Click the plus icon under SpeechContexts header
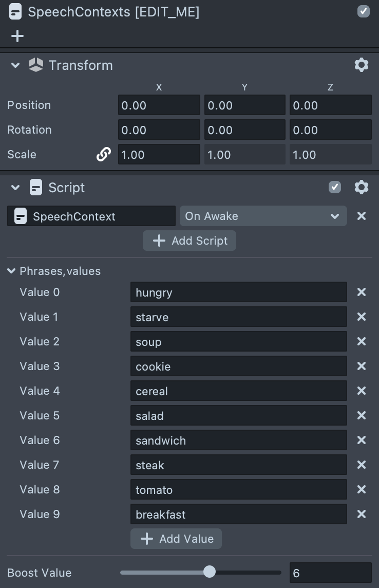Screen dimensions: 379x588 tap(17, 36)
